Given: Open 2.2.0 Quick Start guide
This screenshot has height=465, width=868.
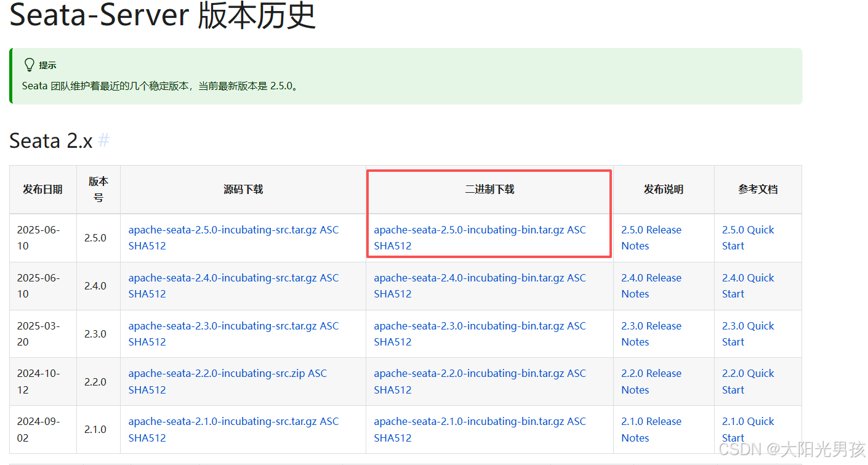Looking at the screenshot, I should tap(748, 381).
